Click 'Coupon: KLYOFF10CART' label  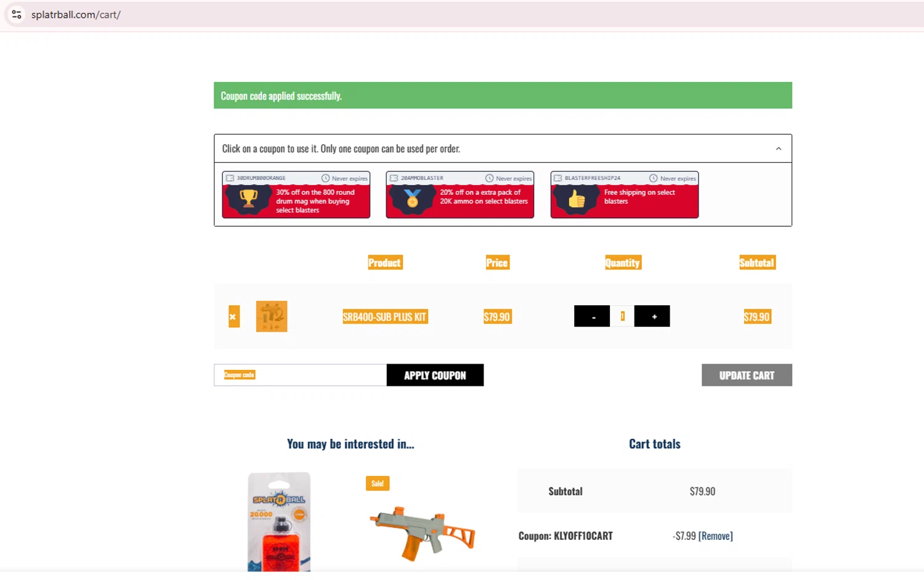[565, 536]
